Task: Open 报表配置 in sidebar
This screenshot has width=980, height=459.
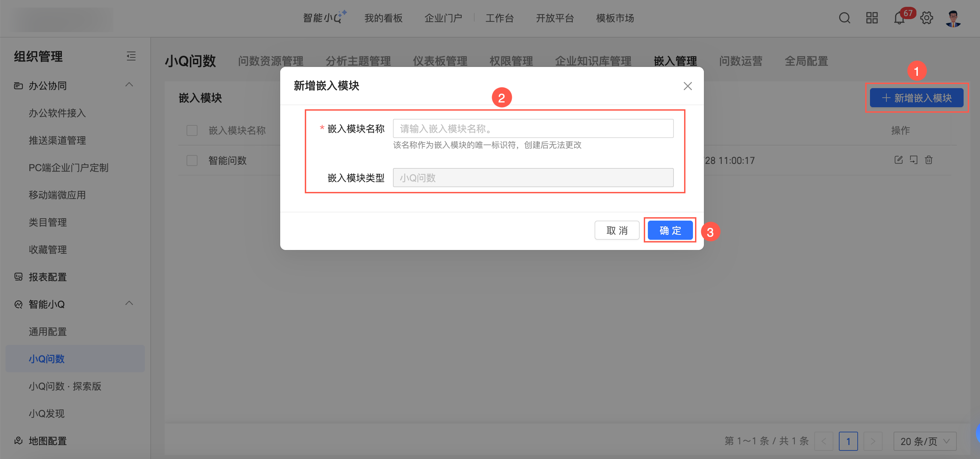Action: [x=47, y=277]
